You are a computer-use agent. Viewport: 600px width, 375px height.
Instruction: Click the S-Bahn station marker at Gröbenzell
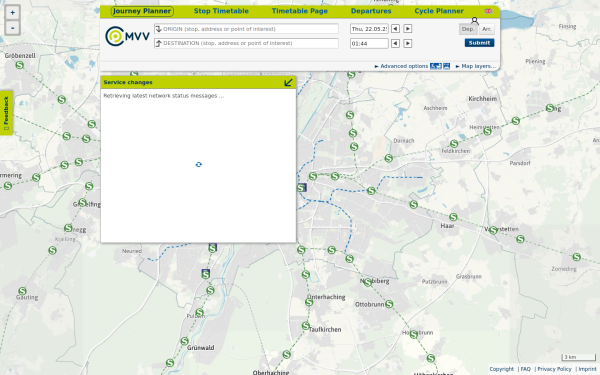coord(20,65)
